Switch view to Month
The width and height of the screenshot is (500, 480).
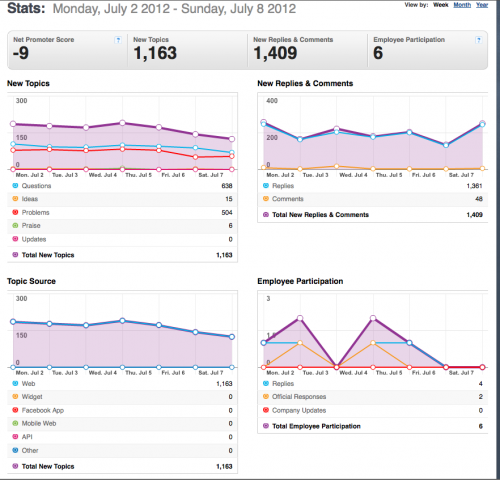pyautogui.click(x=462, y=5)
